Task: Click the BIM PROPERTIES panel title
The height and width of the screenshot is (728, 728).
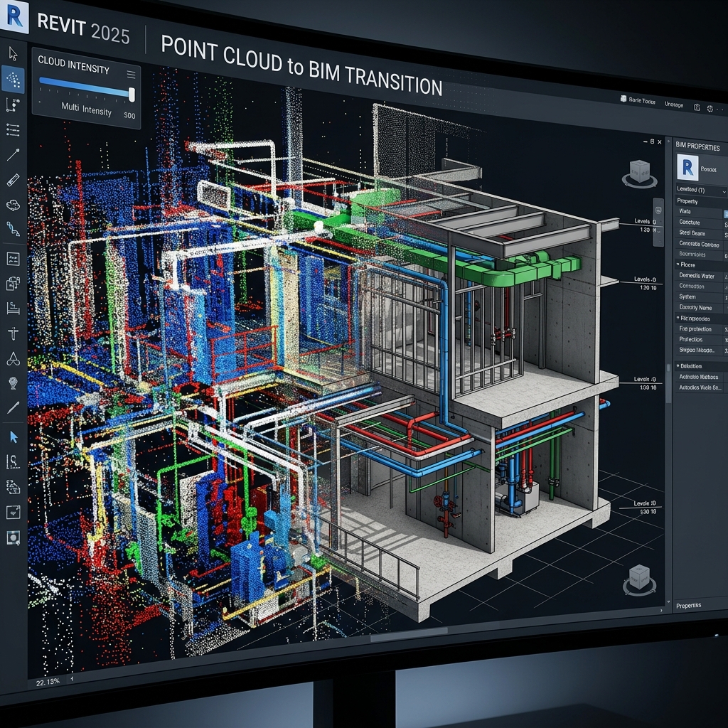Action: pos(698,146)
